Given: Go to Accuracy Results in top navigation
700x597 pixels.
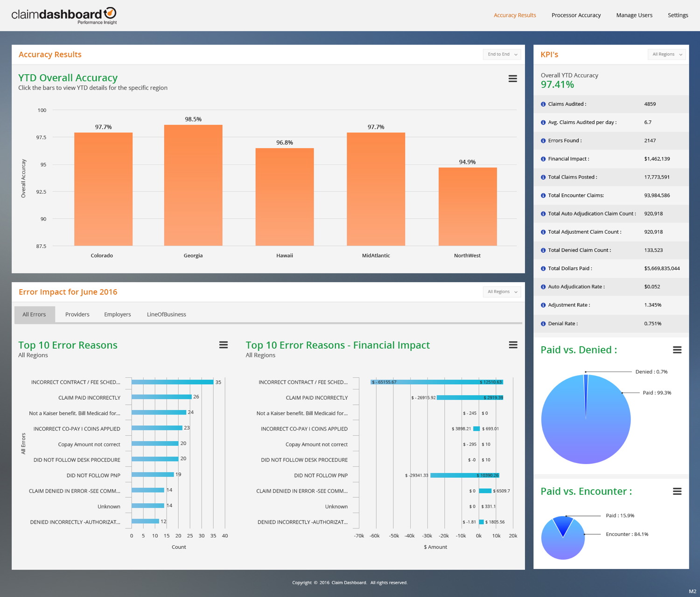Looking at the screenshot, I should [515, 15].
